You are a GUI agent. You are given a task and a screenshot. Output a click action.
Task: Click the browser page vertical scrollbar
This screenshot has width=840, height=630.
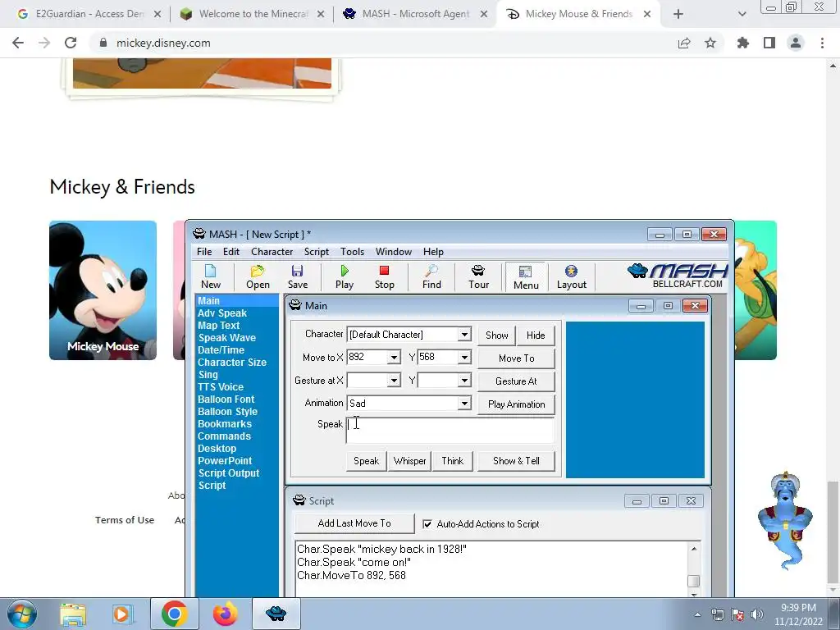[833, 532]
